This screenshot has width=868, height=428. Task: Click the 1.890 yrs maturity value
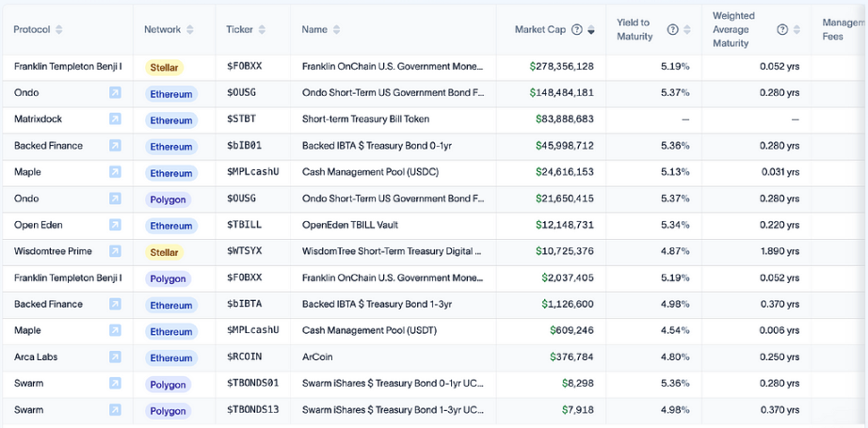click(780, 251)
